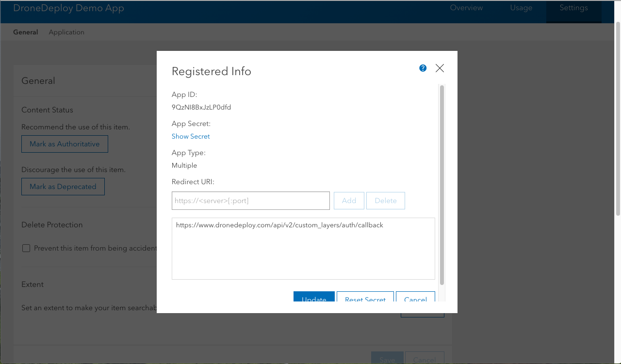Click the DroneDeploy Demo App title

pos(68,8)
